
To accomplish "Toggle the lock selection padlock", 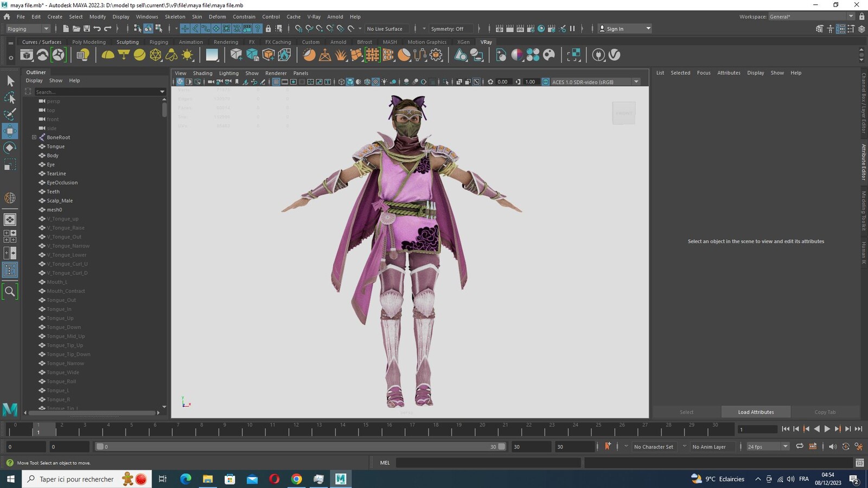I will coord(268,29).
